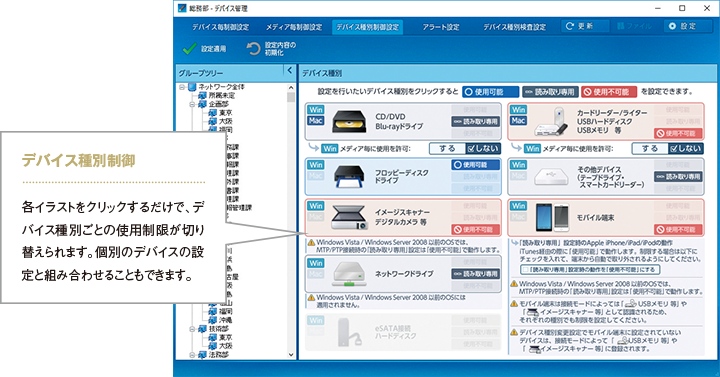Click the group tree scrollbar up arrow
Screen dimensions: 720x377
click(291, 87)
